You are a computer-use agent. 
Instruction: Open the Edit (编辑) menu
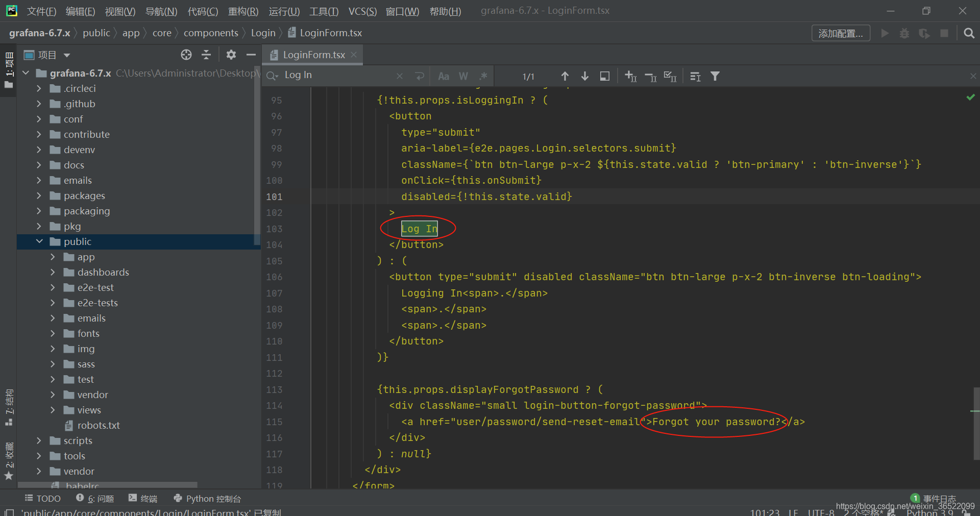pyautogui.click(x=80, y=11)
